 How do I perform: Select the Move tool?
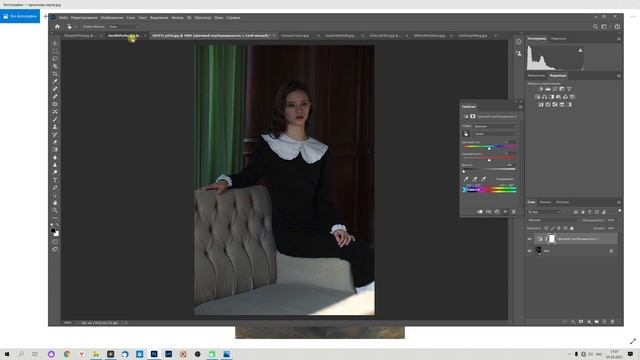tap(55, 43)
